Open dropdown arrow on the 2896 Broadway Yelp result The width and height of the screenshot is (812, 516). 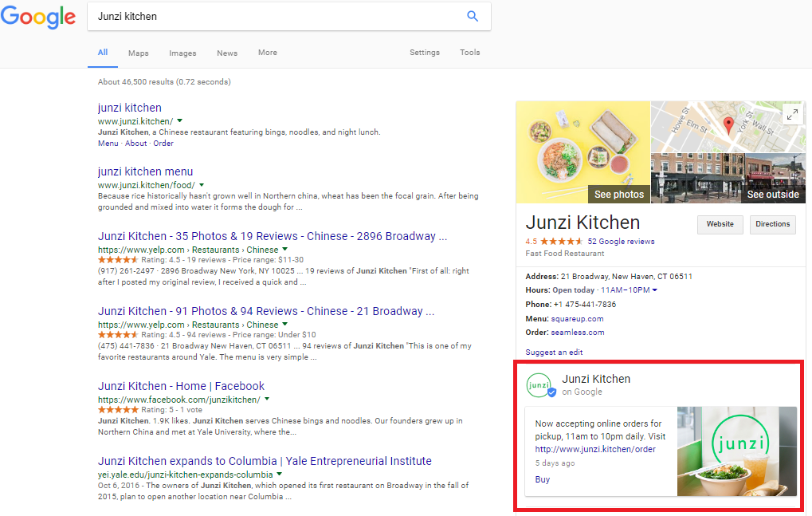click(284, 250)
